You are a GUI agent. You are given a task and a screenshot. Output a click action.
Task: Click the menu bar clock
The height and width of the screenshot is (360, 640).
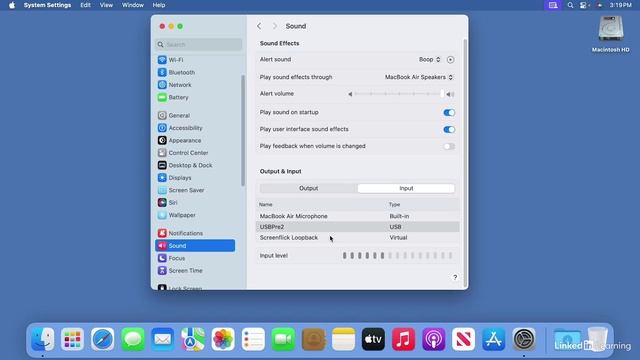click(620, 5)
